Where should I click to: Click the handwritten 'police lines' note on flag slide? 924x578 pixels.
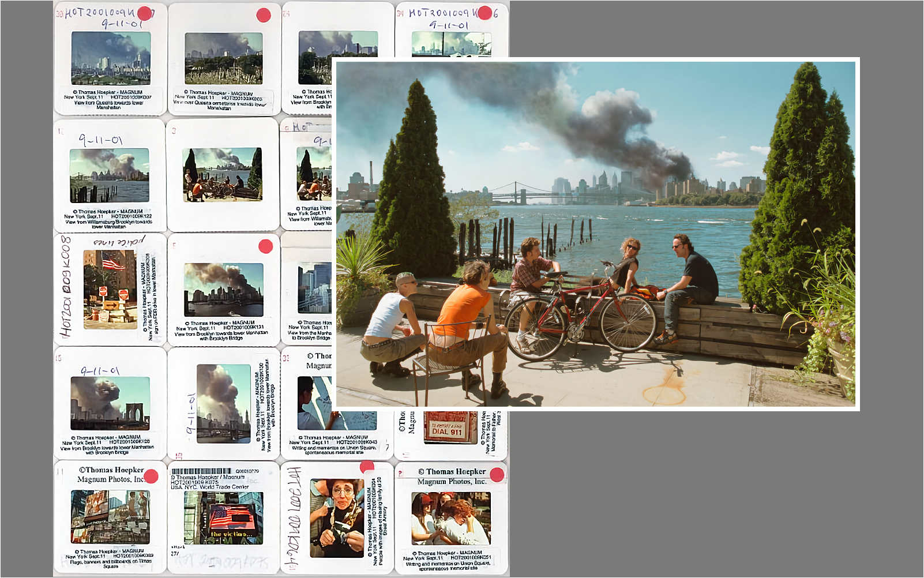click(119, 241)
